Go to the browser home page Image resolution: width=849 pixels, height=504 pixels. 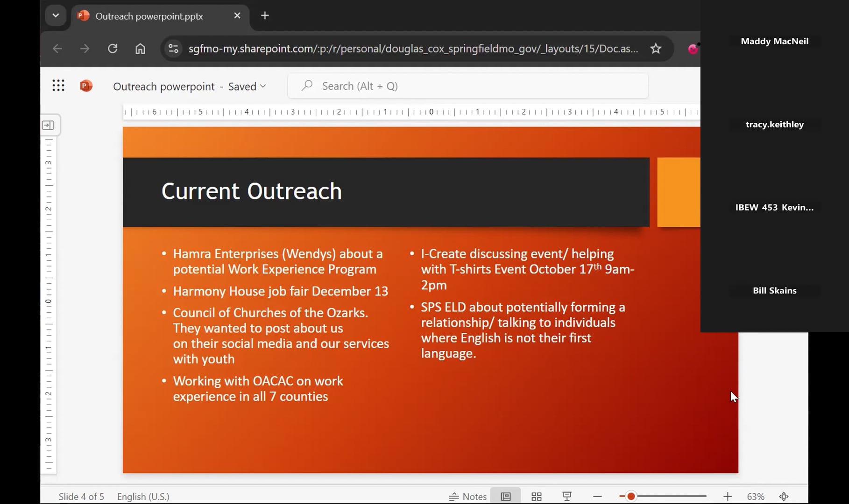click(140, 49)
